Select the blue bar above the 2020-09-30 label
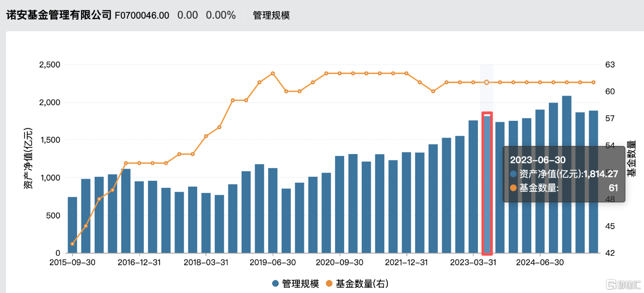Viewport: 644px width, 293px height. click(x=340, y=204)
